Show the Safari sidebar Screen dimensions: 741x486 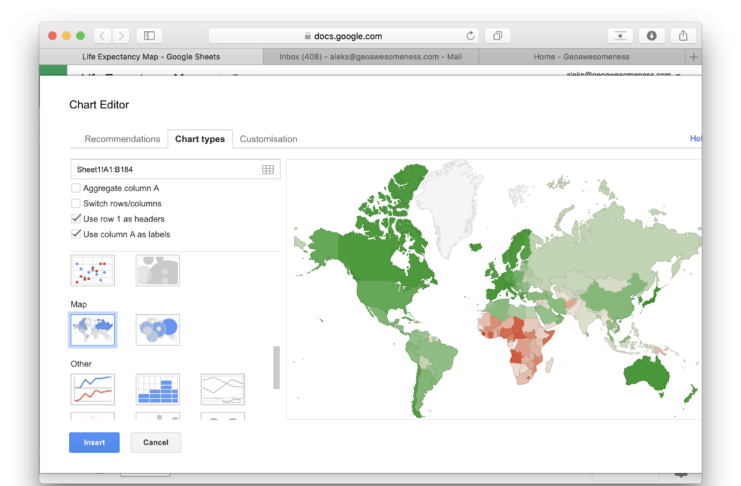point(150,36)
